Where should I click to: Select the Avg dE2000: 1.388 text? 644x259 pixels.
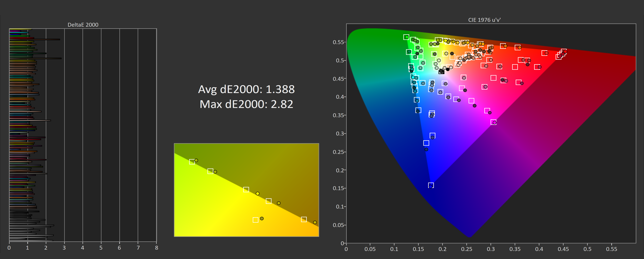click(246, 89)
